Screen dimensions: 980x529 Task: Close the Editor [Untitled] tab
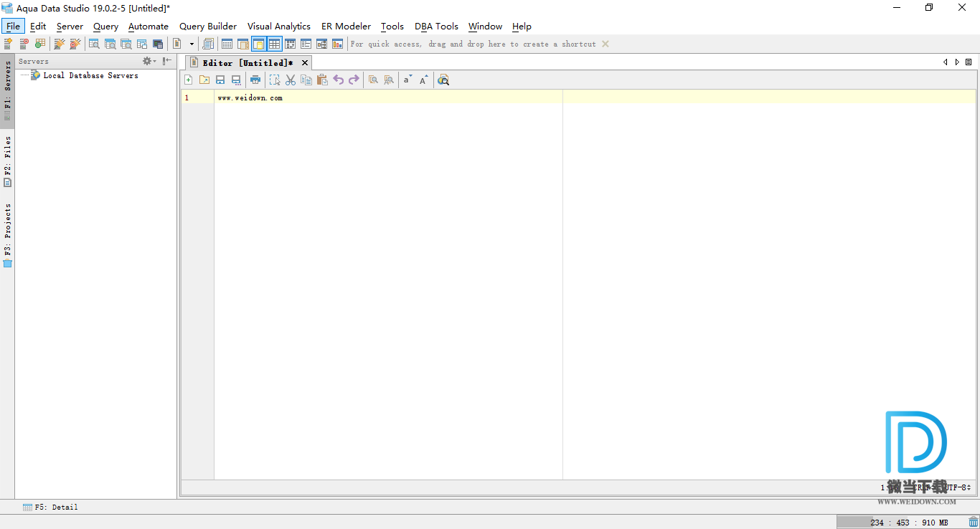tap(305, 62)
